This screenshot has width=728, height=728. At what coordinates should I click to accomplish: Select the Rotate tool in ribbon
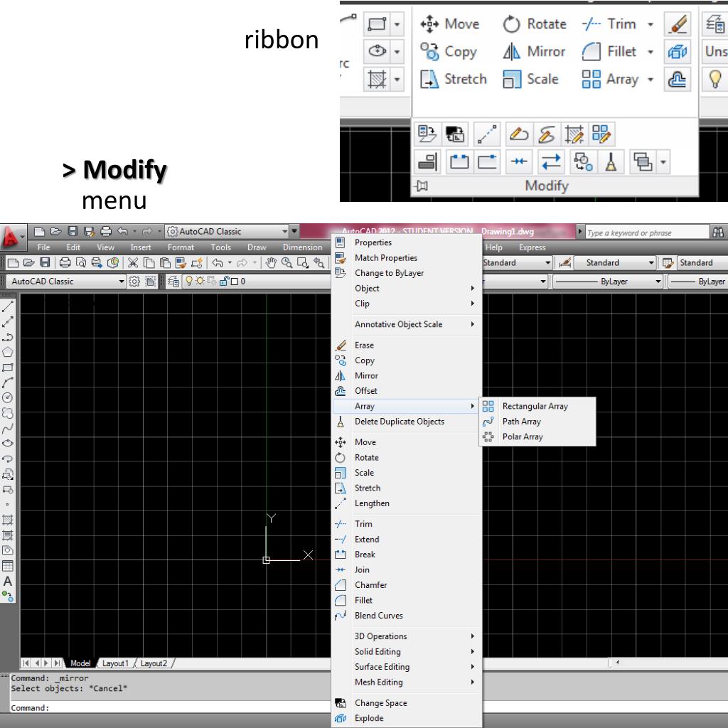[535, 24]
